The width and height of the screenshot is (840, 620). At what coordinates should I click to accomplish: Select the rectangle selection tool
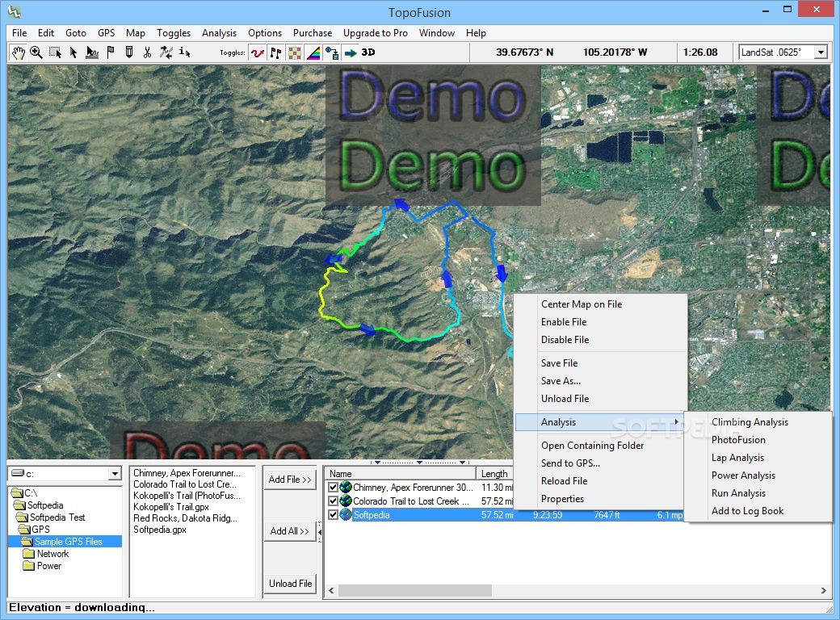tap(55, 52)
